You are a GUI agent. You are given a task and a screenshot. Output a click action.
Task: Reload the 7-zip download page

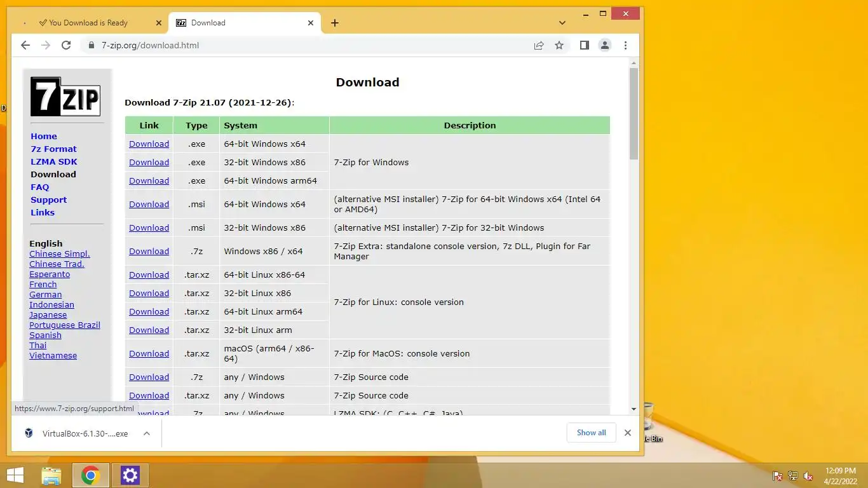[66, 45]
